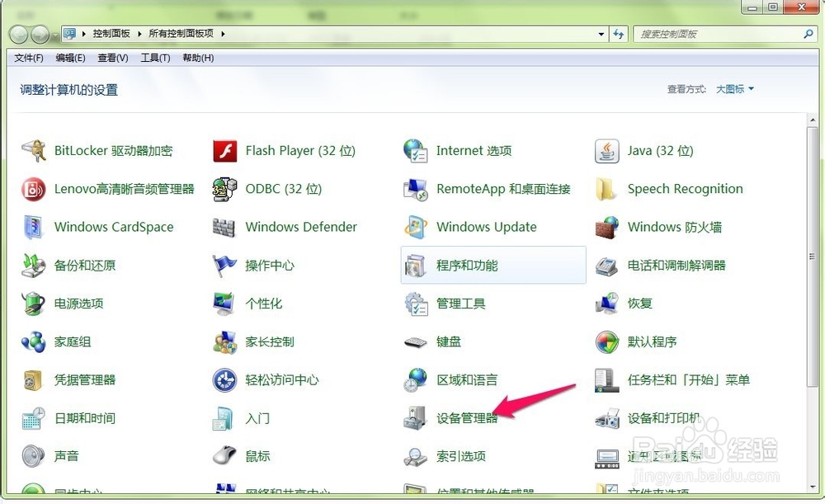Open 声音 speaker icon
The width and height of the screenshot is (825, 504).
point(34,456)
